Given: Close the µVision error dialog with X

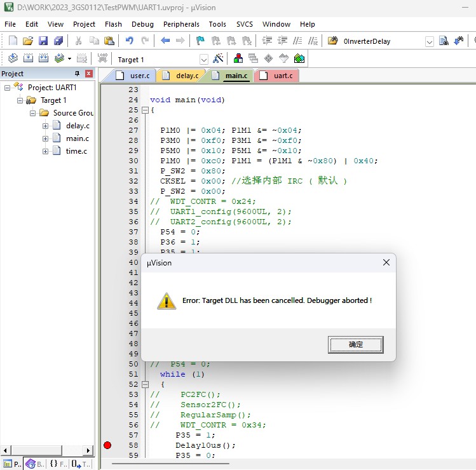Looking at the screenshot, I should tap(386, 262).
